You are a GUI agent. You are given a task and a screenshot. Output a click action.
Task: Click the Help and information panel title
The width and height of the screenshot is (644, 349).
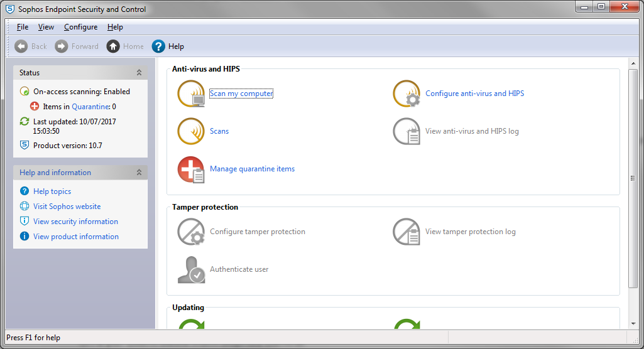click(x=55, y=173)
